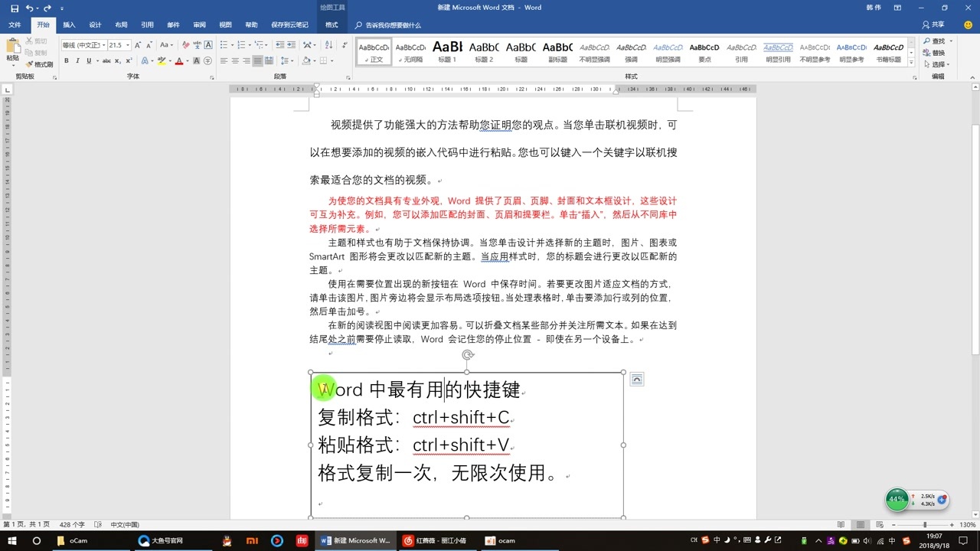Click Replace (替换) button

coord(934,53)
